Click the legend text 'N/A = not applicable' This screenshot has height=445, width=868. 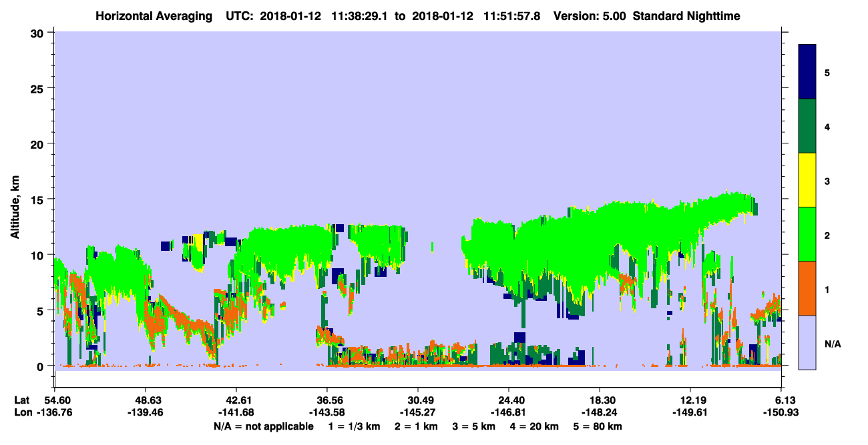263,426
